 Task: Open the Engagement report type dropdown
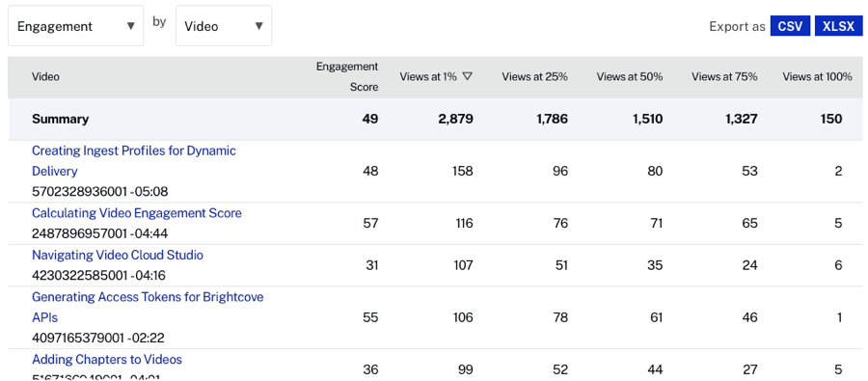pos(76,26)
